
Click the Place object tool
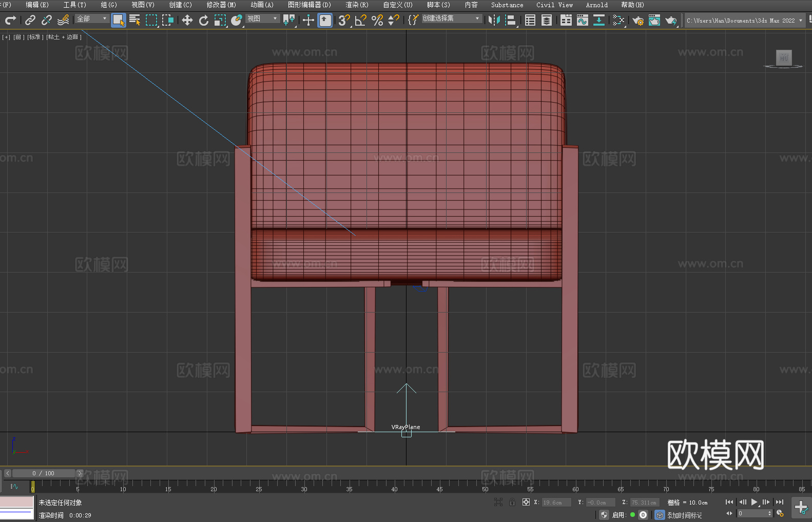click(237, 20)
